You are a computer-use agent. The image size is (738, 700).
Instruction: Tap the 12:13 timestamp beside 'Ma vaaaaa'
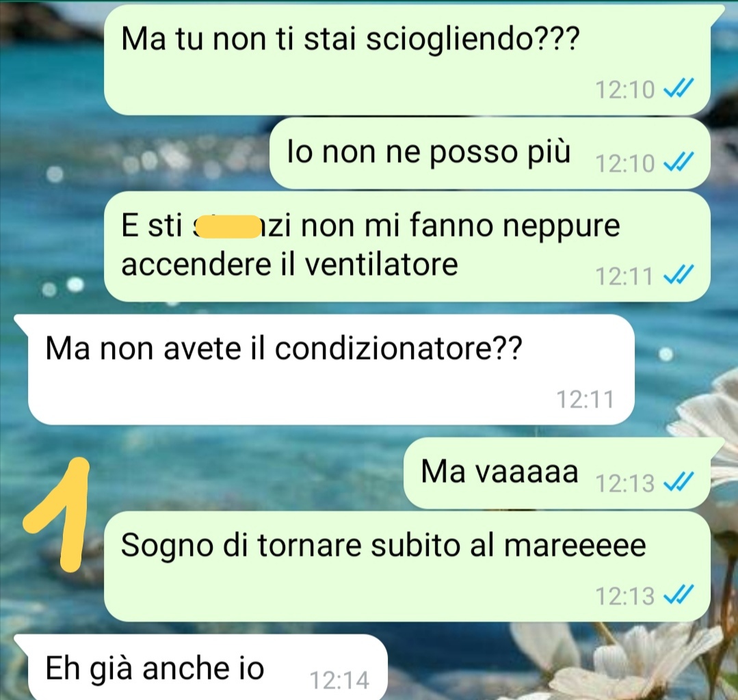(x=625, y=483)
